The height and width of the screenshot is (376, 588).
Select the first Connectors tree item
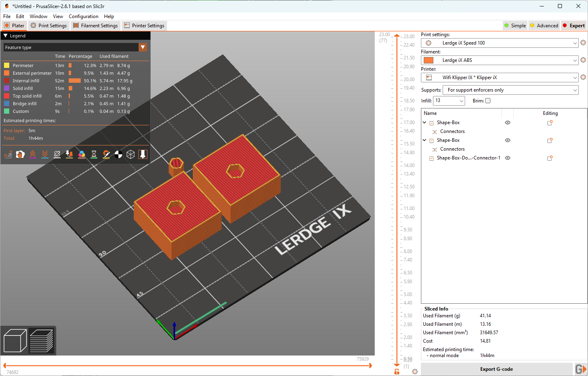coord(452,131)
